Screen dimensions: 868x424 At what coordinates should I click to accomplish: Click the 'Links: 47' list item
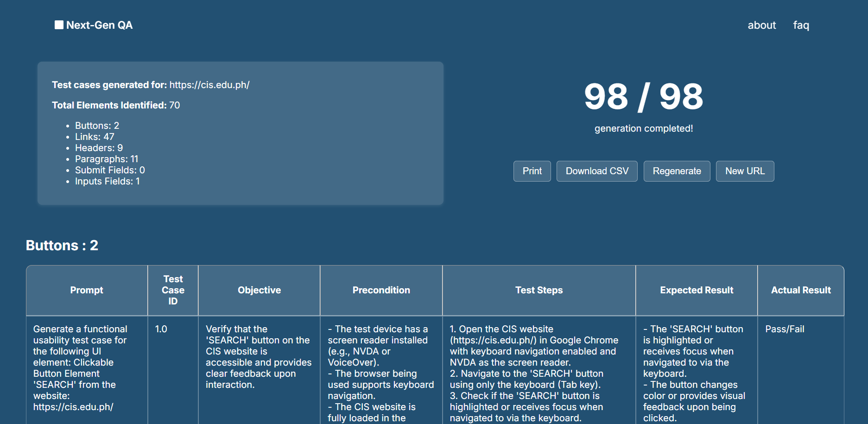[x=95, y=137]
